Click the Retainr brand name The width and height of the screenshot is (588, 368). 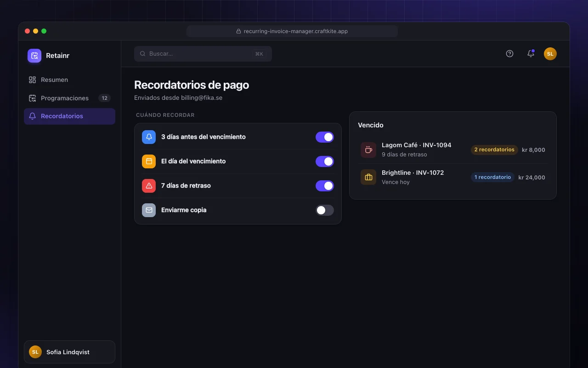[58, 56]
